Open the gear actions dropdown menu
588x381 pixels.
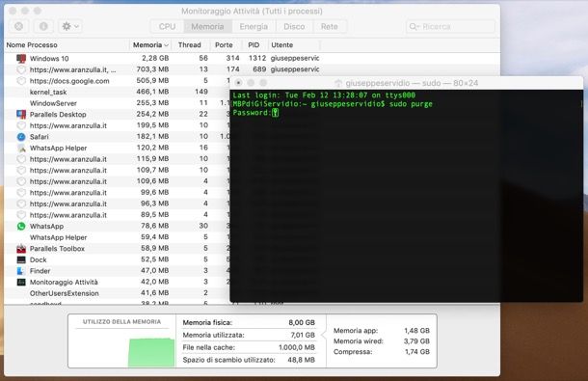point(70,26)
